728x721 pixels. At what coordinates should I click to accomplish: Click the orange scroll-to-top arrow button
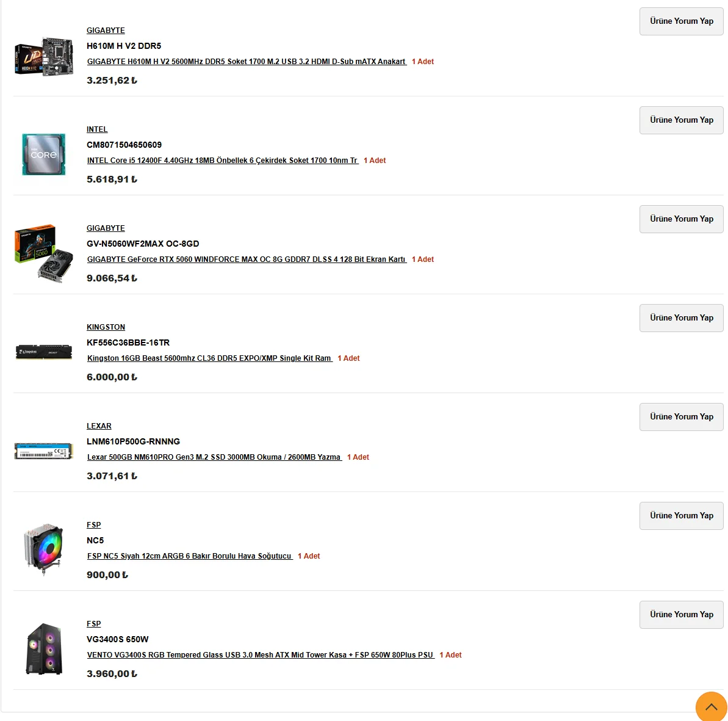(x=712, y=706)
